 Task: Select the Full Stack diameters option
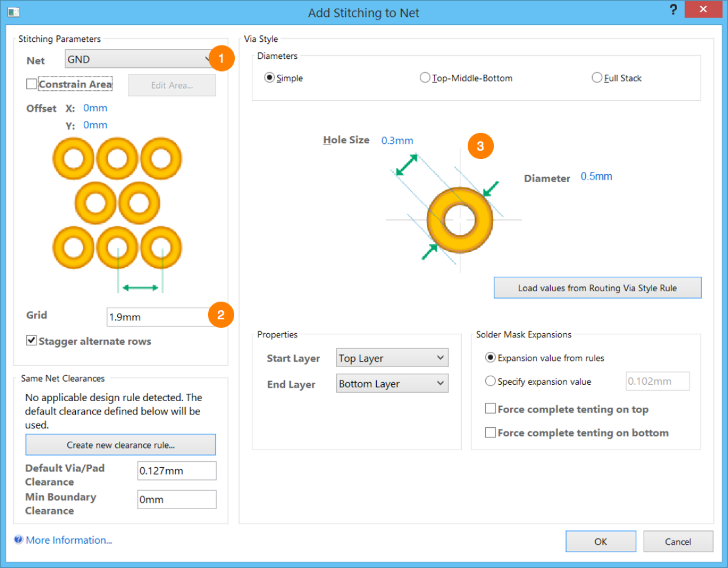pyautogui.click(x=596, y=78)
